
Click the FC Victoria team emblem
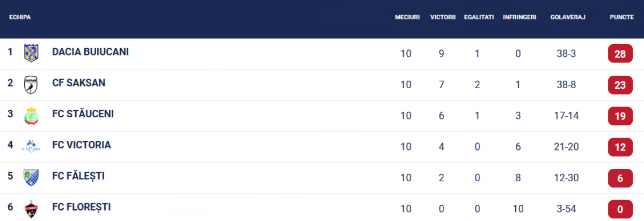point(31,146)
